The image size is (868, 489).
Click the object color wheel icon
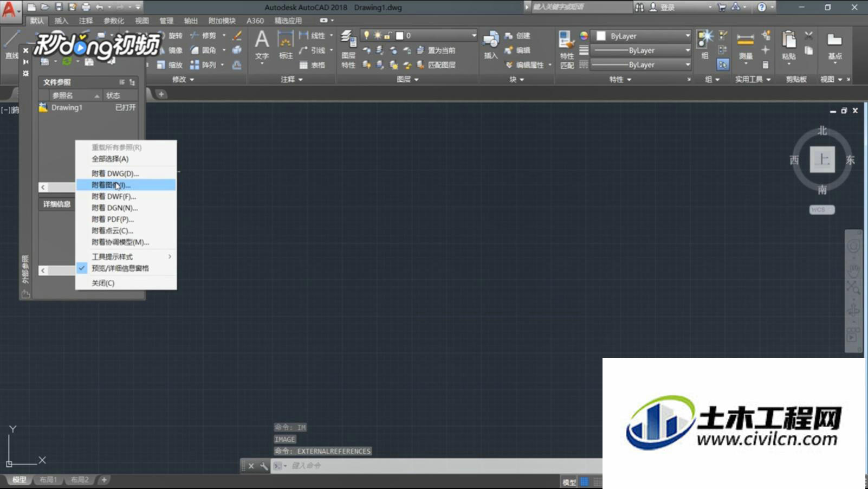[x=584, y=35]
